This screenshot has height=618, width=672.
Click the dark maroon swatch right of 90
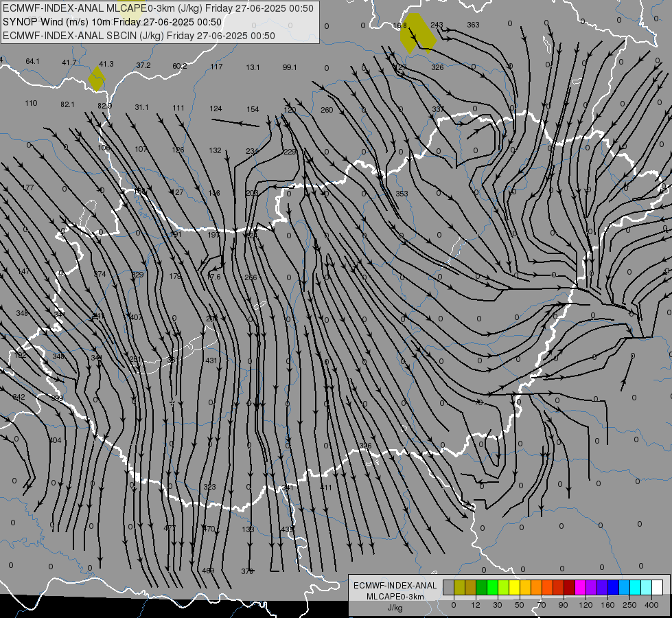tap(570, 587)
